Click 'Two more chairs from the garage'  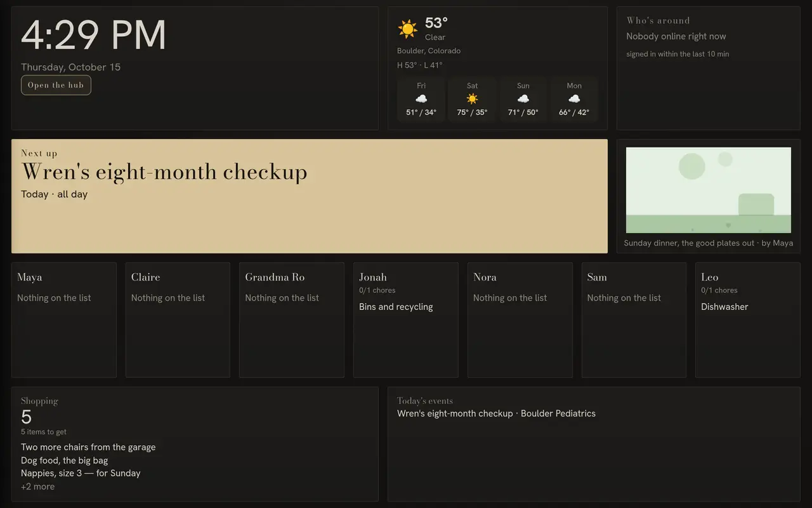point(88,447)
